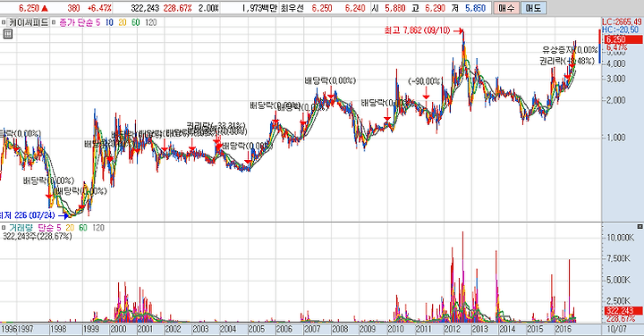Screen dimensions: 644x336
Task: Click the 10,000K volume axis label
Action: (620, 238)
